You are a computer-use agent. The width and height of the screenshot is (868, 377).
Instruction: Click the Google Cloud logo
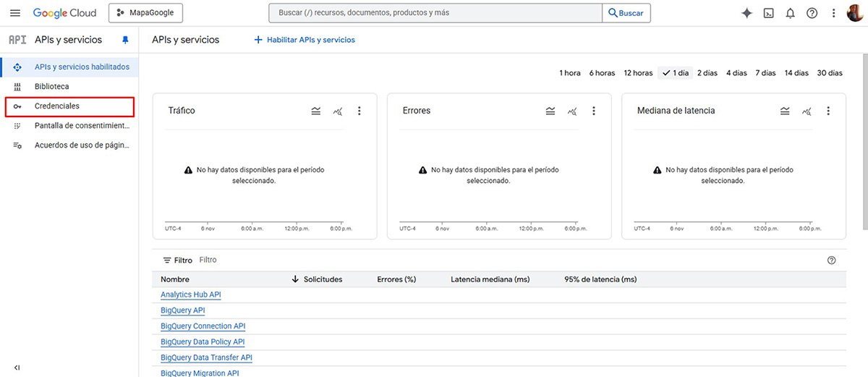coord(64,13)
